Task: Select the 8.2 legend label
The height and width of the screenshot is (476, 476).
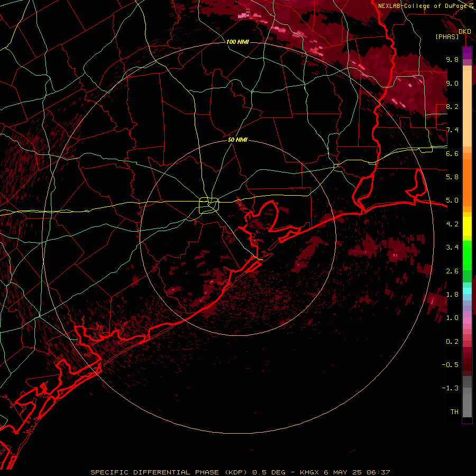Action: pos(452,106)
